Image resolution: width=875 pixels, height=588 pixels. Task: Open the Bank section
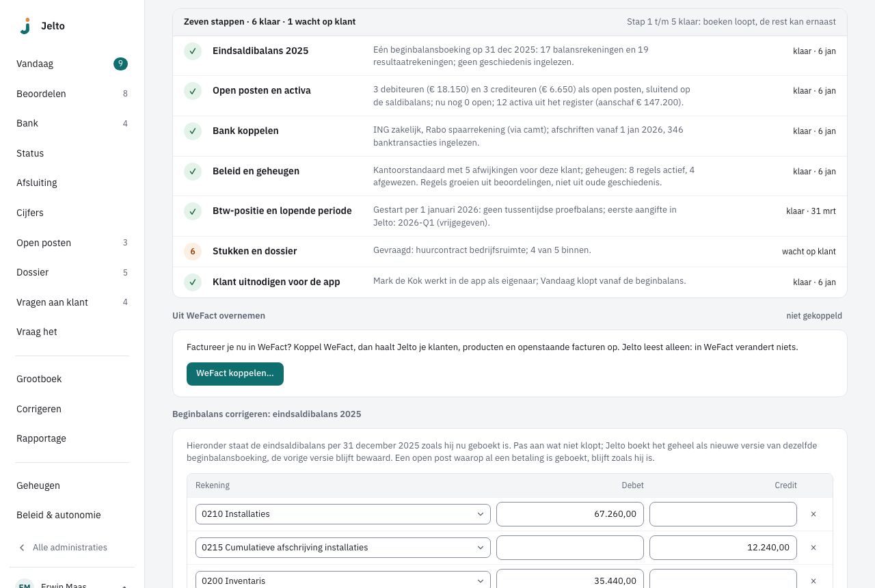click(72, 124)
